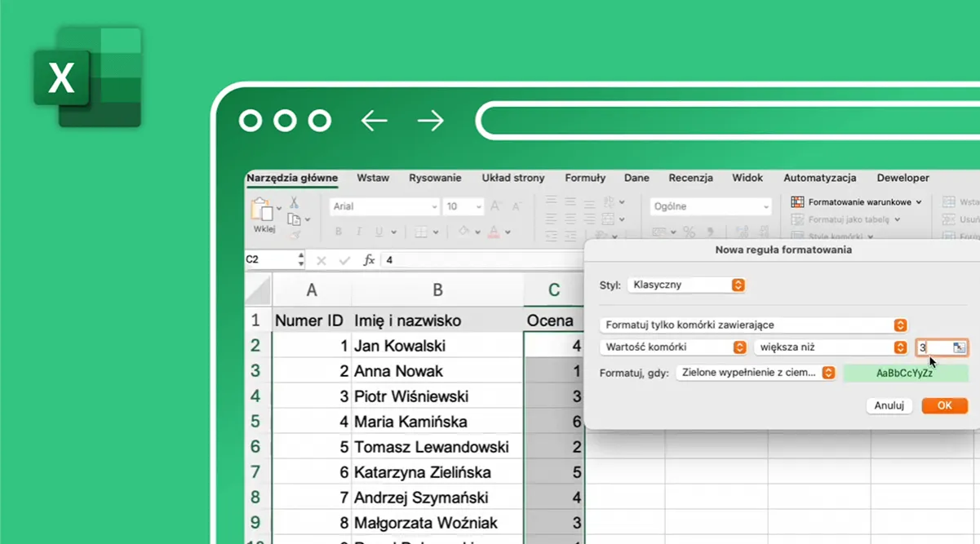Image resolution: width=980 pixels, height=544 pixels.
Task: Click the AaBbCcYyZz green format preview
Action: pyautogui.click(x=905, y=373)
